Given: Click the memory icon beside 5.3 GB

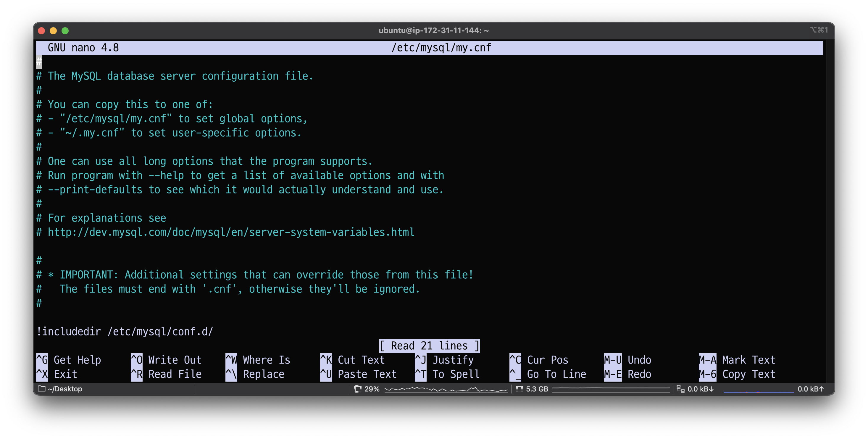Looking at the screenshot, I should [x=519, y=389].
